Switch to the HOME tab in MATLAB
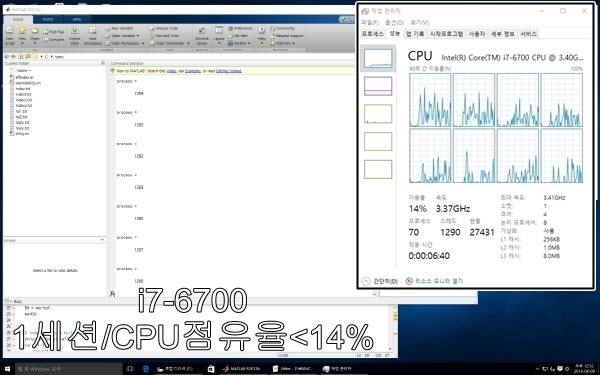The width and height of the screenshot is (600, 375). (18, 19)
